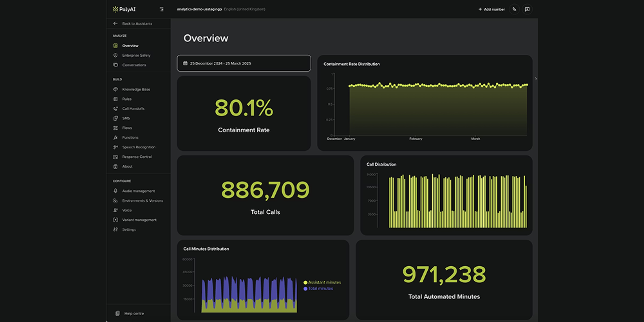Collapse the sidebar using the menu icon
The width and height of the screenshot is (644, 322).
[x=162, y=9]
